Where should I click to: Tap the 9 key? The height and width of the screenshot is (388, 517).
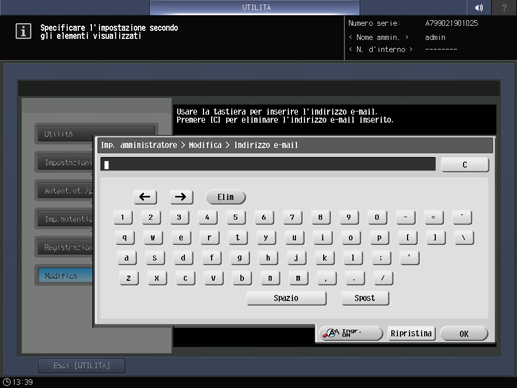(349, 218)
